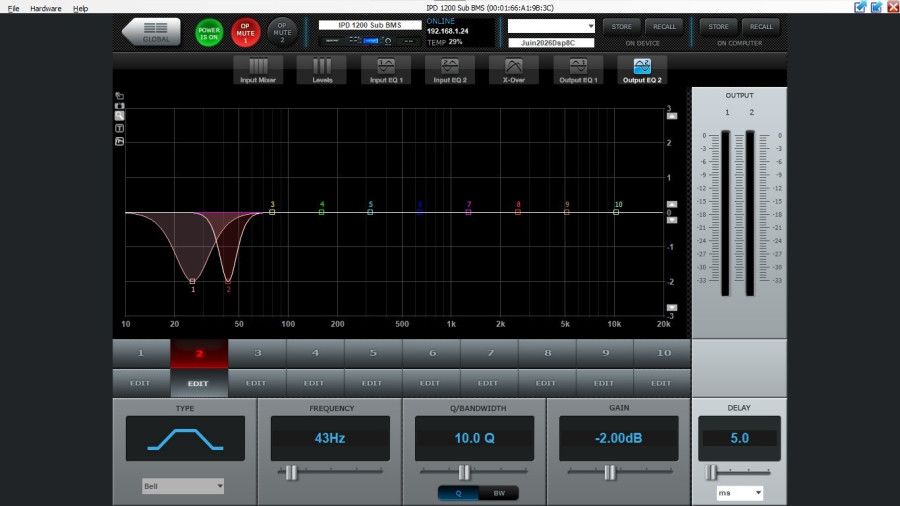Click the bottom scale arrow near -3
Screen dimensions: 900x506
point(672,308)
